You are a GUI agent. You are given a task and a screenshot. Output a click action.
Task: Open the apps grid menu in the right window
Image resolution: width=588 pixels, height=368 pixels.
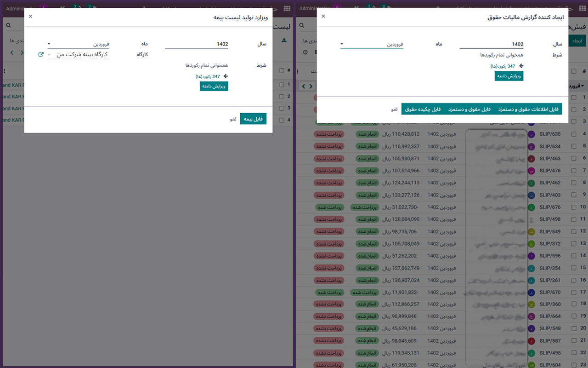(x=581, y=8)
